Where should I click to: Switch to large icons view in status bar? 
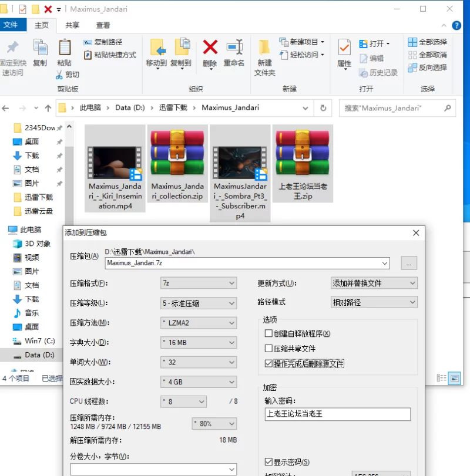tap(455, 378)
